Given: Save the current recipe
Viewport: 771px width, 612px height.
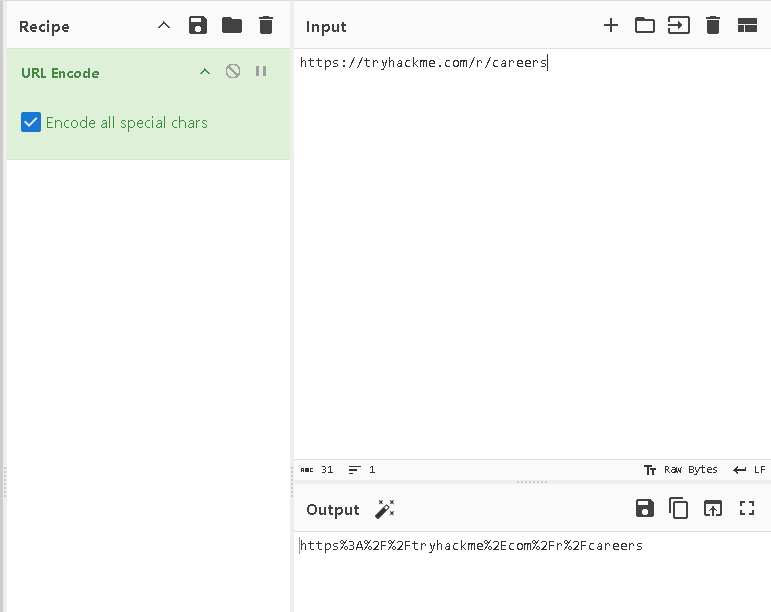Looking at the screenshot, I should pyautogui.click(x=198, y=26).
